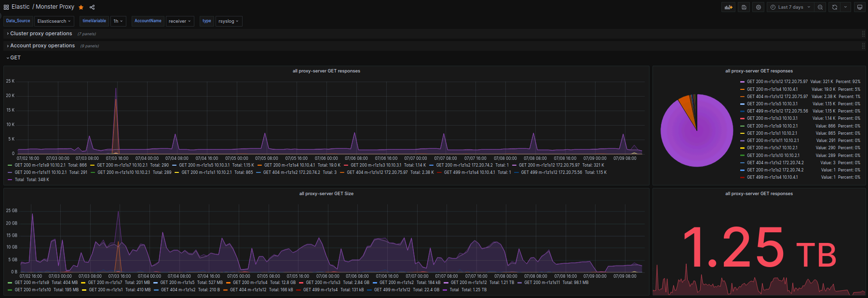Viewport: 868px width, 298px height.
Task: Click the type variable label
Action: coord(207,21)
